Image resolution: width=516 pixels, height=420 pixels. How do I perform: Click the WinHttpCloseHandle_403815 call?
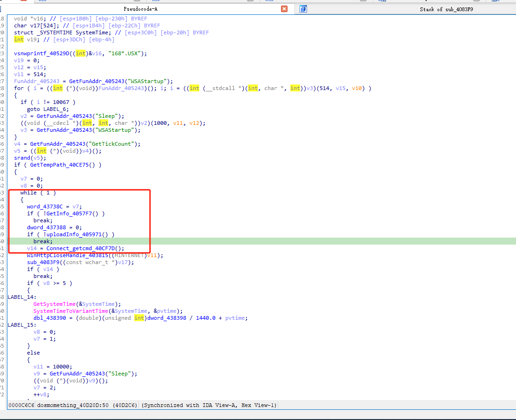67,255
